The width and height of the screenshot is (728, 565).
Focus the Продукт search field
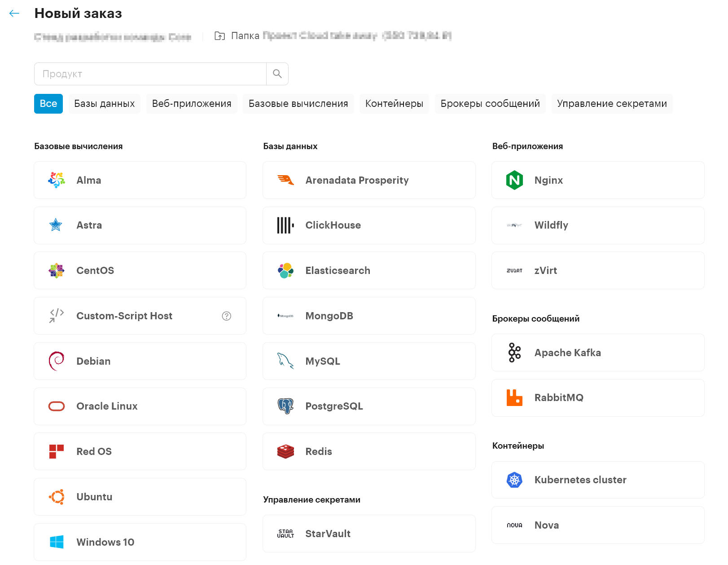pyautogui.click(x=150, y=74)
